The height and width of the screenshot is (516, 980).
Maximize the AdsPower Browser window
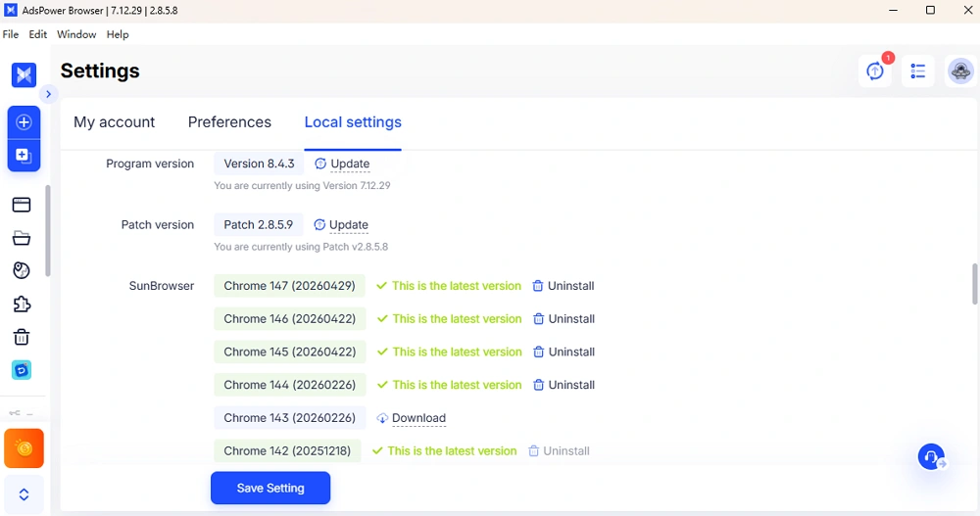930,10
